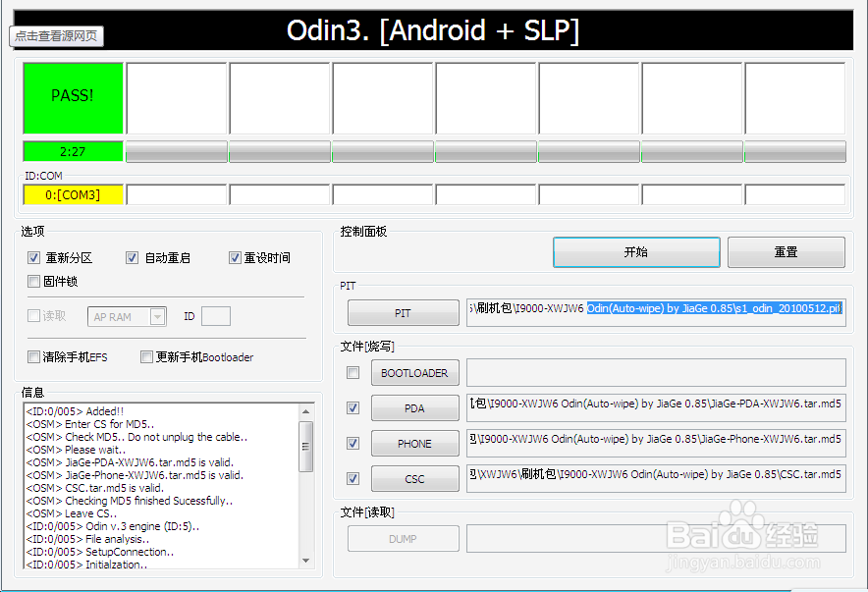The image size is (868, 592).
Task: Click the BOOTLOADER file button
Action: (x=414, y=373)
